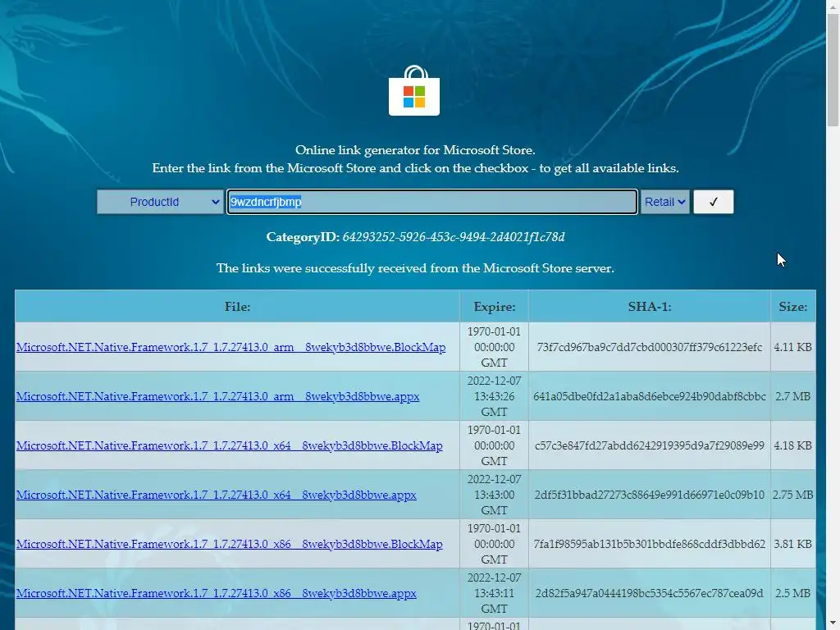Select the CategoryID value text
840x630 pixels.
[x=453, y=237]
